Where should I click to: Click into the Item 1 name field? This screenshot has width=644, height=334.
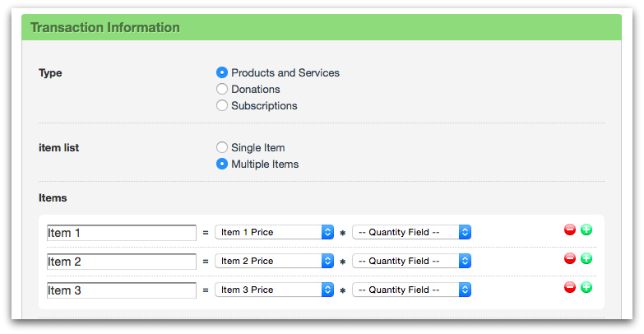[122, 233]
